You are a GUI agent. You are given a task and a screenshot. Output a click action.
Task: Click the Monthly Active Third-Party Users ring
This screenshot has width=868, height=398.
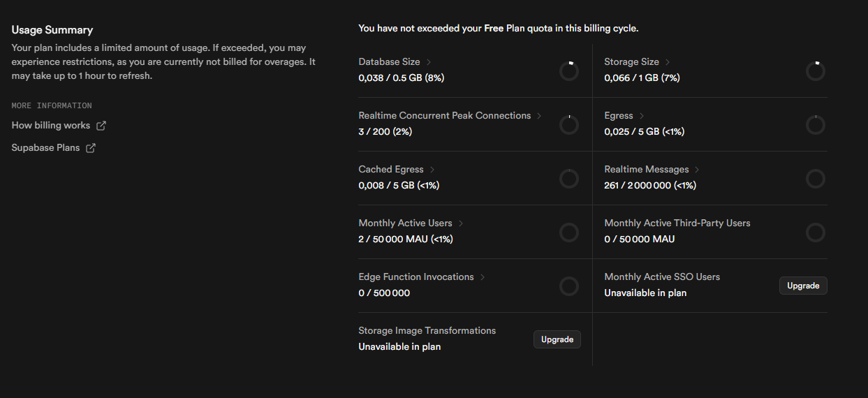tap(815, 233)
